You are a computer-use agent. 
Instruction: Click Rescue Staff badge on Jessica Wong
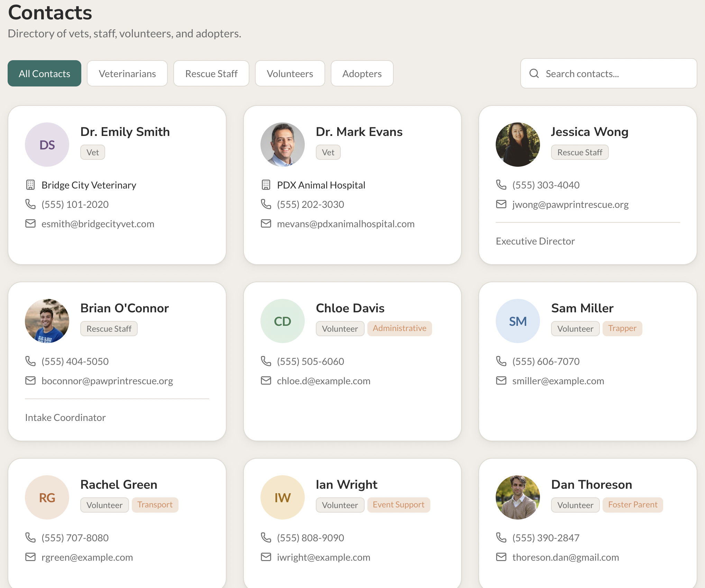(580, 152)
